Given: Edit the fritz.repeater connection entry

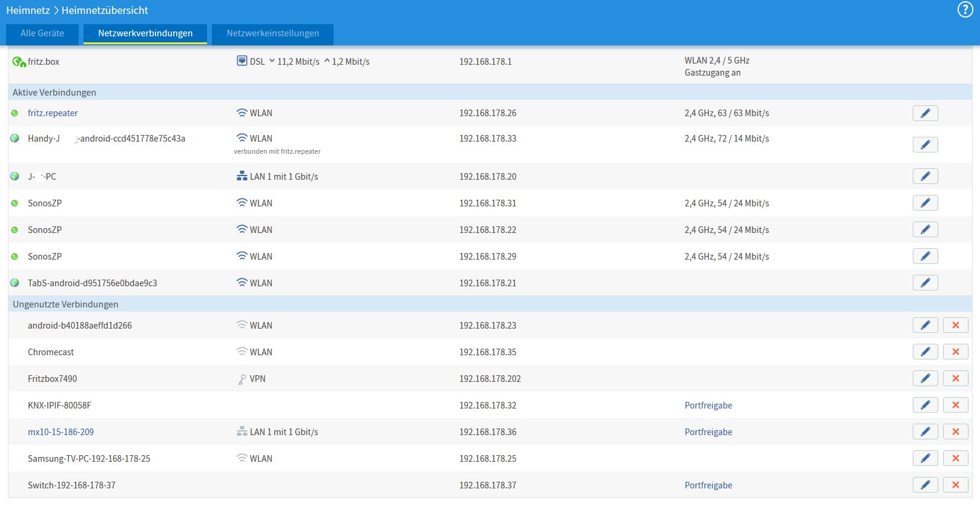Looking at the screenshot, I should pos(925,113).
